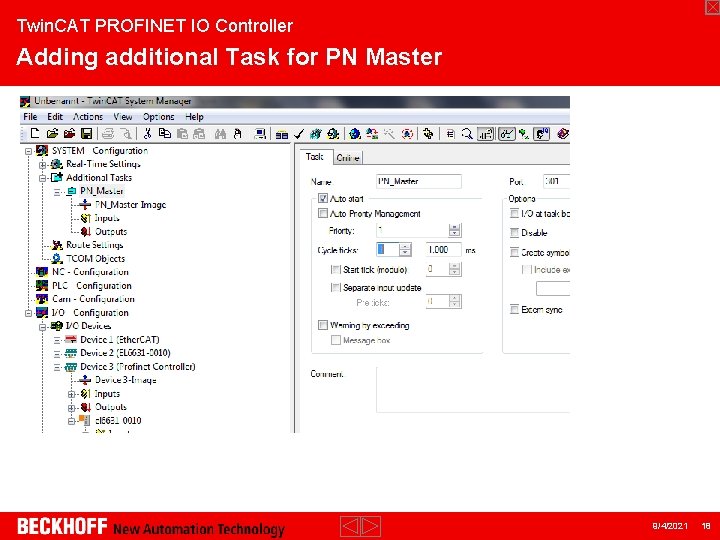Collapse the PN_Master tree node
The image size is (720, 540).
click(57, 192)
